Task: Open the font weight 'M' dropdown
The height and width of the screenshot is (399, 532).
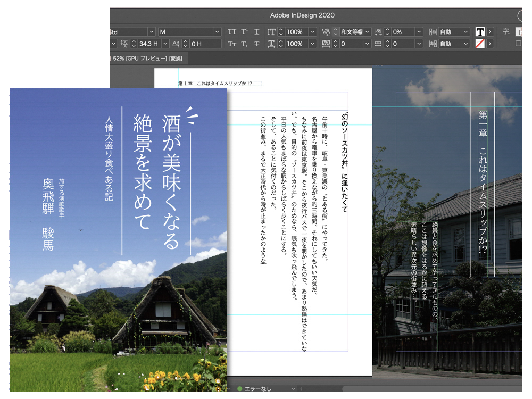Action: [x=217, y=32]
